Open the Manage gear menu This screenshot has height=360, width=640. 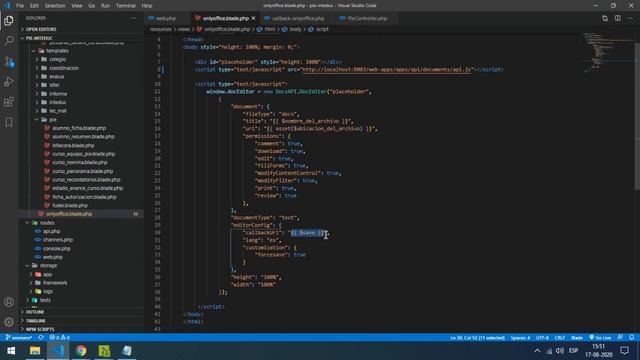9,322
